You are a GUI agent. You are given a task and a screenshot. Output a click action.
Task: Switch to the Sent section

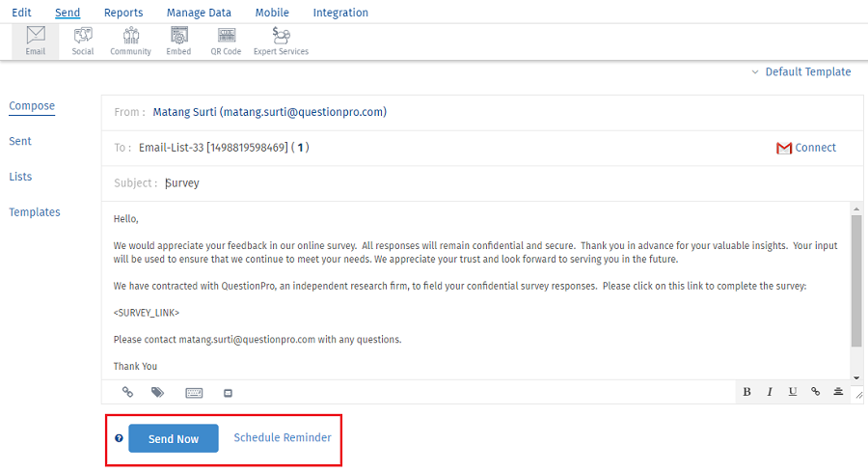(20, 141)
